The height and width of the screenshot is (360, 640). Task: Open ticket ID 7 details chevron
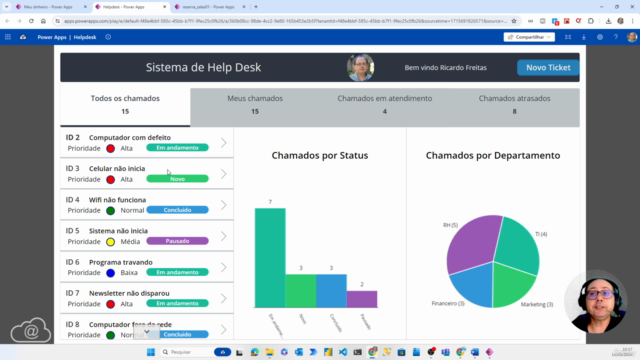coord(224,298)
